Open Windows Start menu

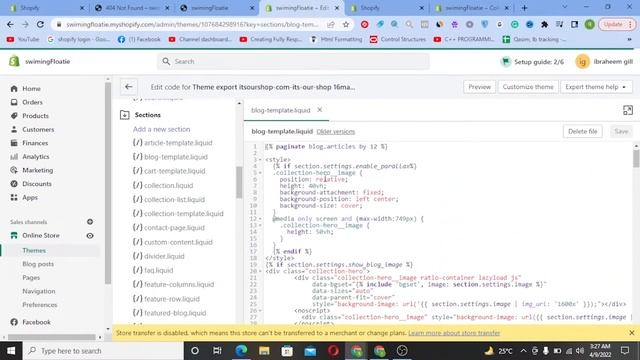[11, 351]
